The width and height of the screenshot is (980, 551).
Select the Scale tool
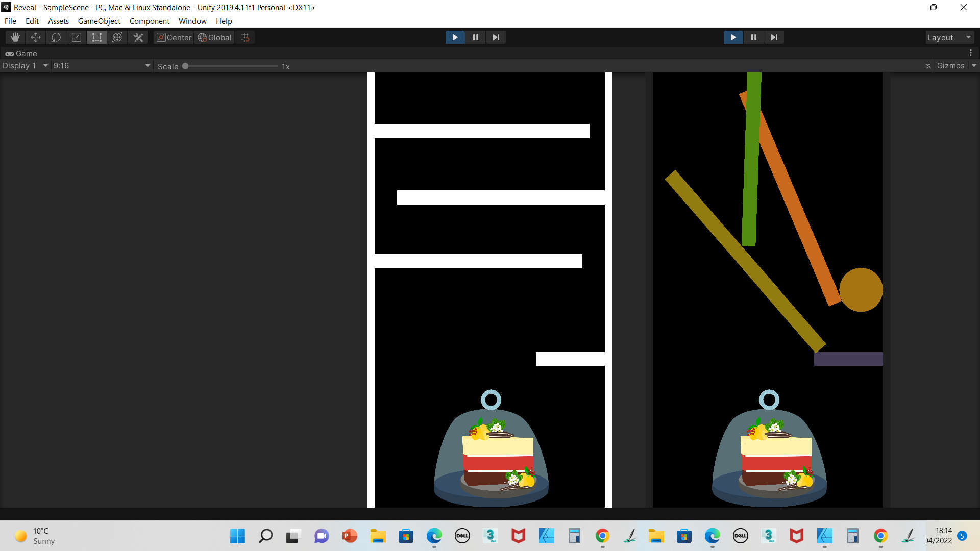[76, 37]
